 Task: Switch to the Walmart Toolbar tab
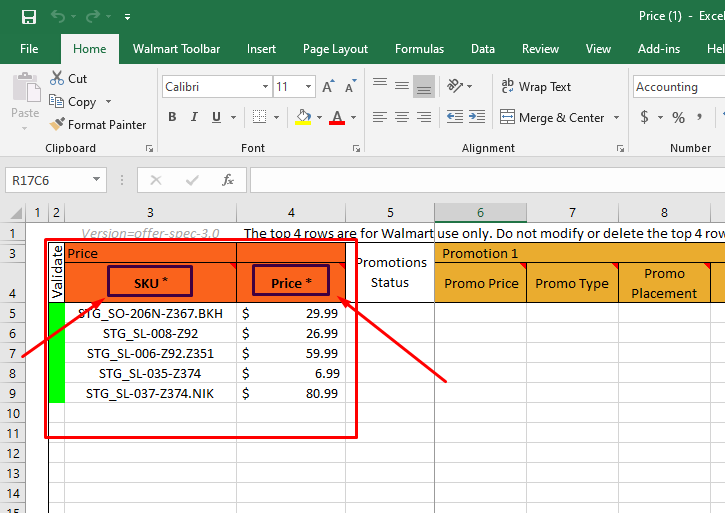pyautogui.click(x=176, y=49)
